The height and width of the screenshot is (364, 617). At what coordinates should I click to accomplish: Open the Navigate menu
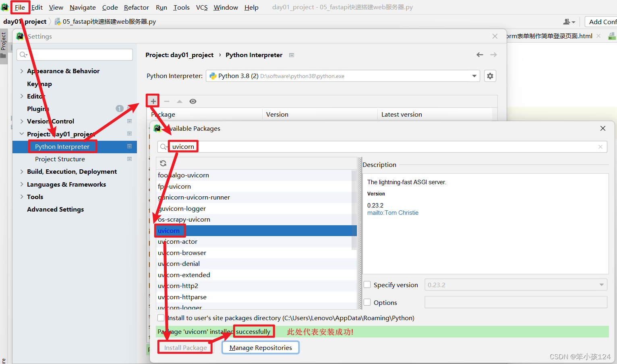(x=83, y=7)
